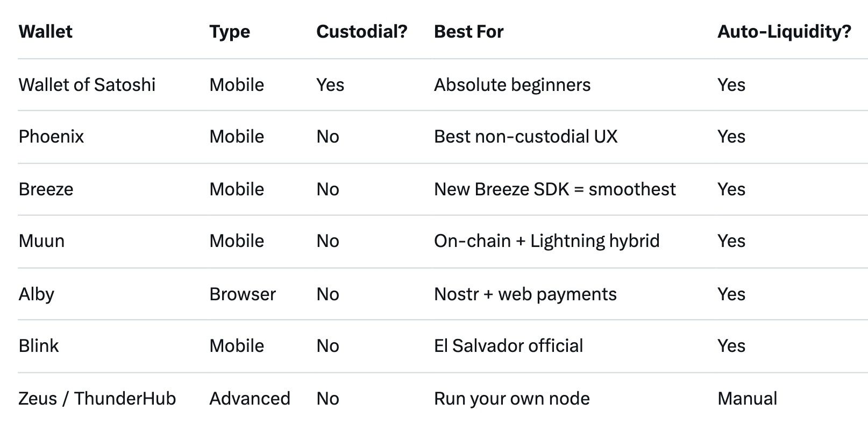Click the Browser type cell
Viewport: 868px width, 438px height.
pyautogui.click(x=242, y=294)
